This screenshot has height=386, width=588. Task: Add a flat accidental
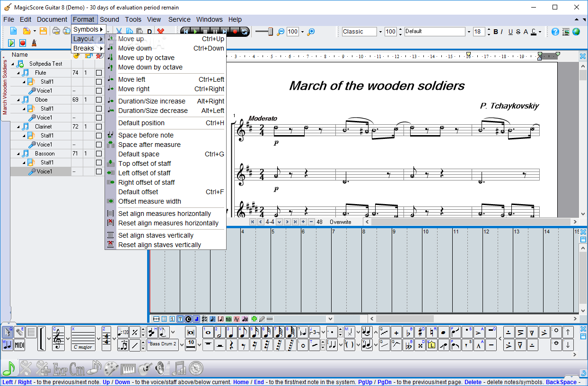click(x=408, y=332)
